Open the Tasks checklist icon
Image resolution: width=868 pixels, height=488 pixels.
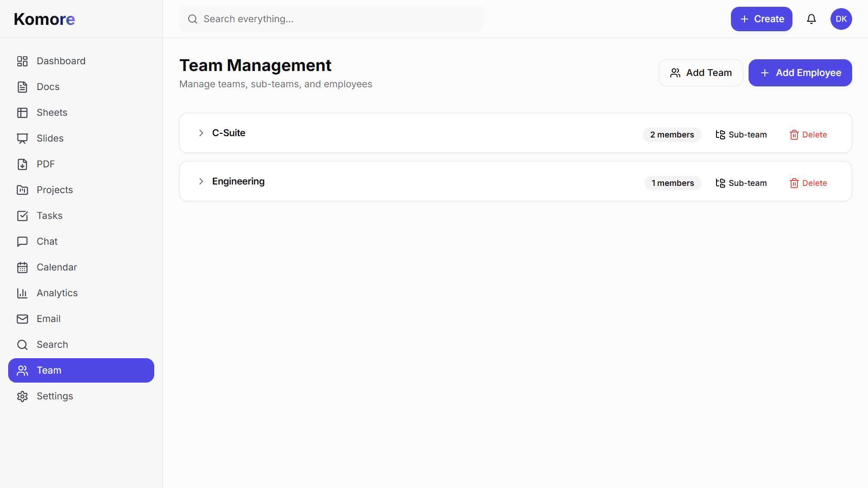click(x=23, y=216)
